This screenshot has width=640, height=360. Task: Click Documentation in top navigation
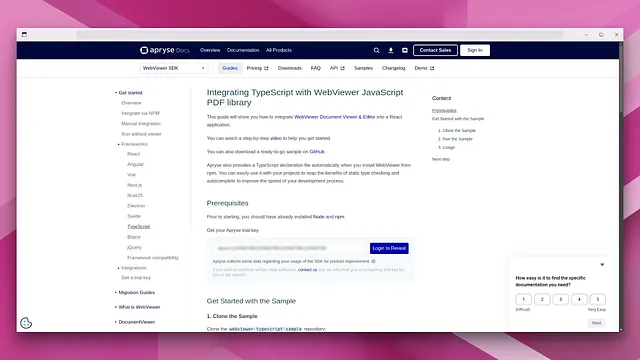(x=243, y=50)
